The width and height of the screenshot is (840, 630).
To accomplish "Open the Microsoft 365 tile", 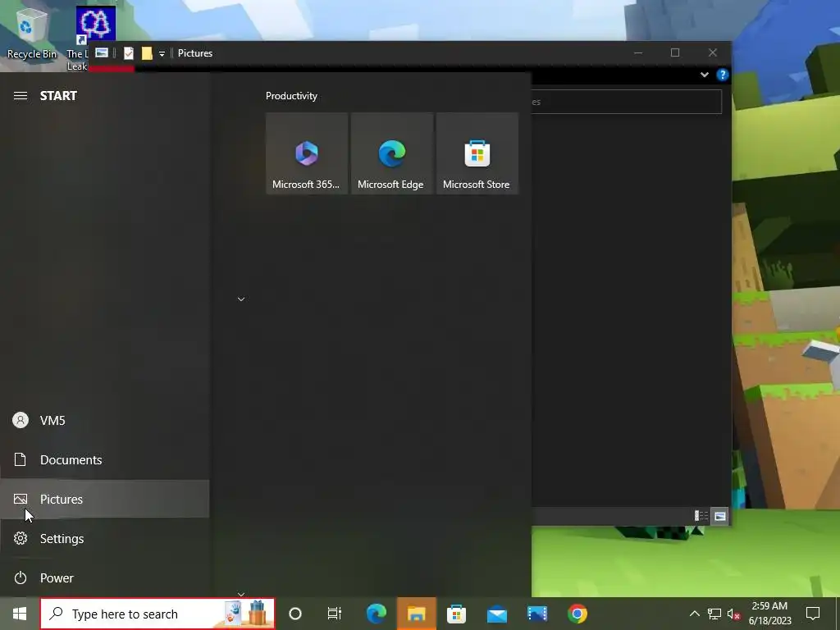I will click(307, 153).
